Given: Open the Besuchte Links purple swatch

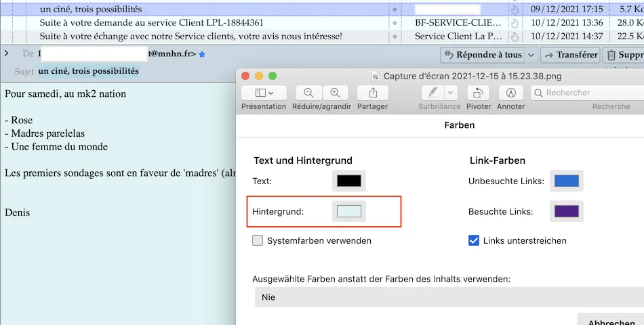Looking at the screenshot, I should pyautogui.click(x=567, y=211).
